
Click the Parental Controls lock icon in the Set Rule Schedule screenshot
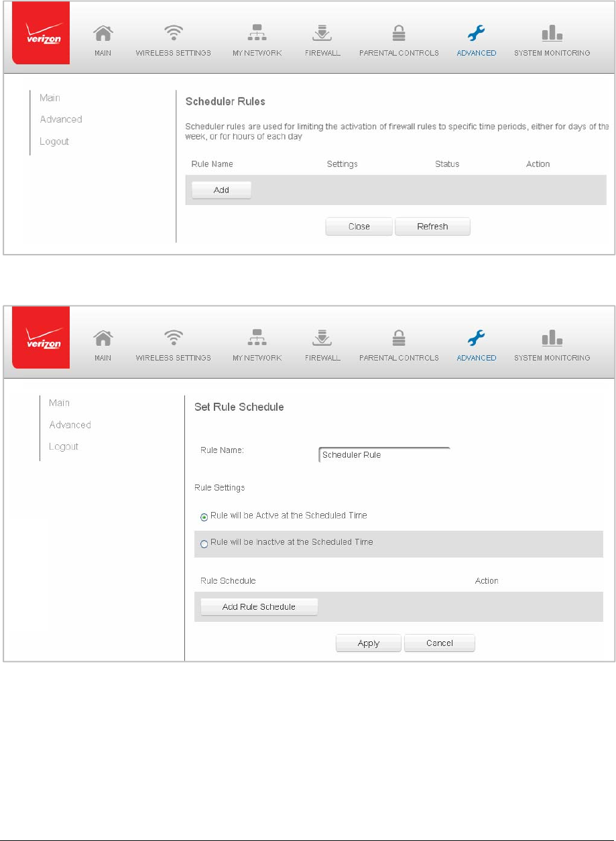pos(399,338)
